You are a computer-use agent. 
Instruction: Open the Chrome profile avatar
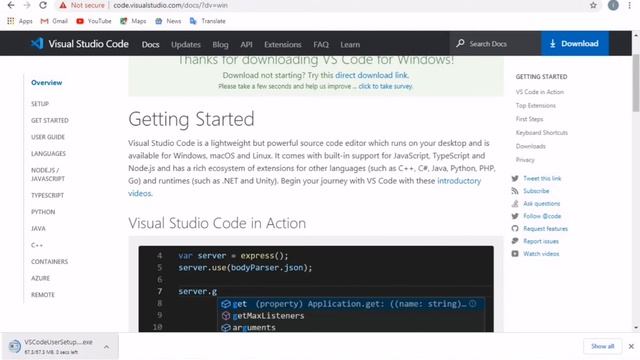613,5
